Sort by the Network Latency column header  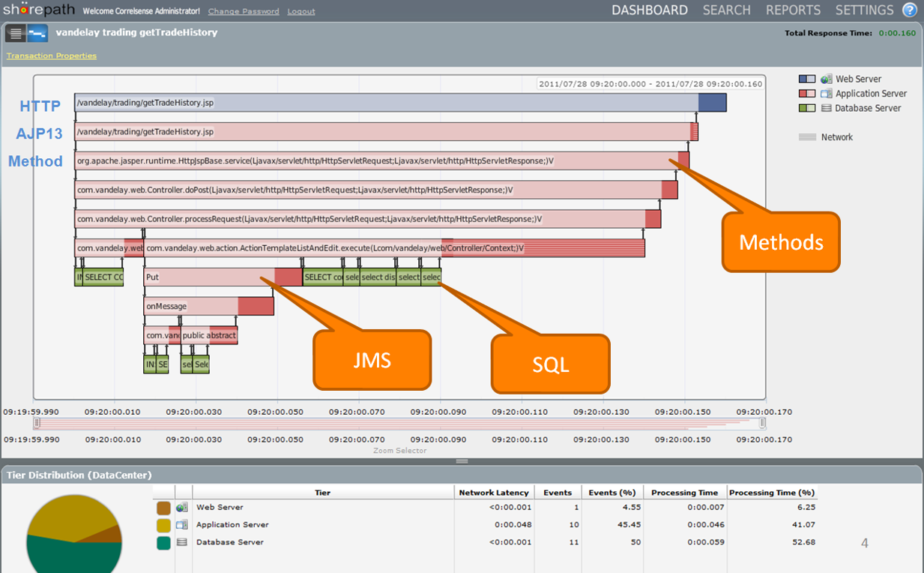(494, 493)
